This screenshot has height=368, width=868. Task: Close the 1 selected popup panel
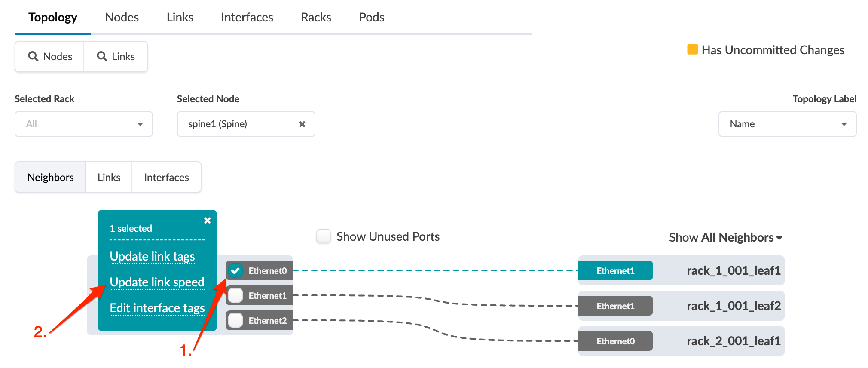click(x=207, y=221)
